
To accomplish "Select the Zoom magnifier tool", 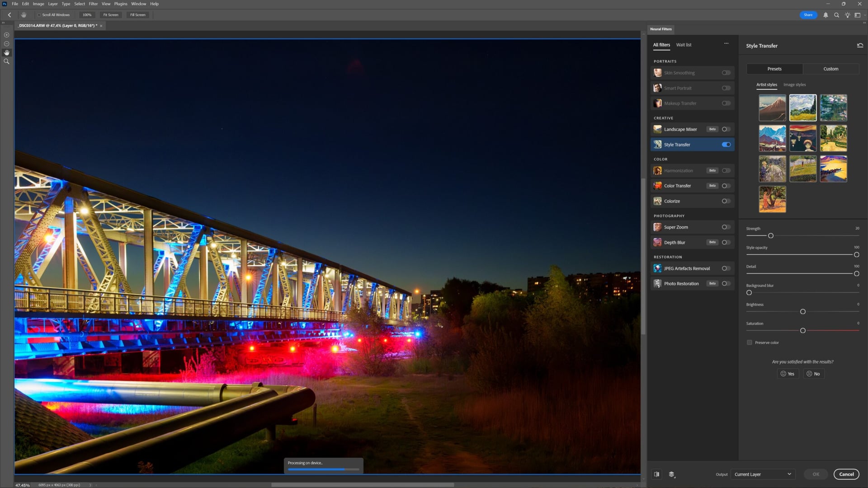I will tap(6, 61).
